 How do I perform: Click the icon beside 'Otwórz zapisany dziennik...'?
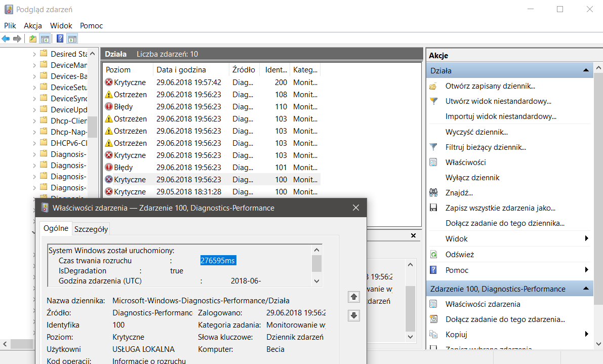(x=433, y=86)
